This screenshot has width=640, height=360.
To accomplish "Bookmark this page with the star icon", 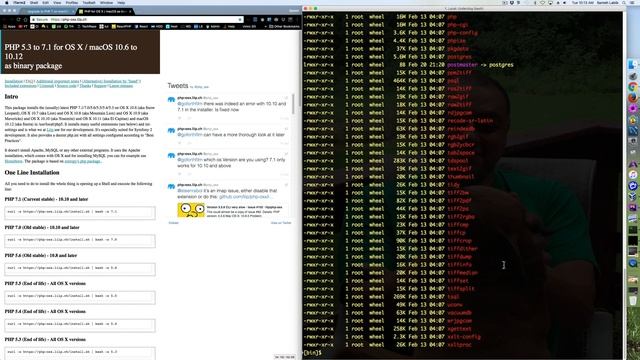I will (240, 19).
